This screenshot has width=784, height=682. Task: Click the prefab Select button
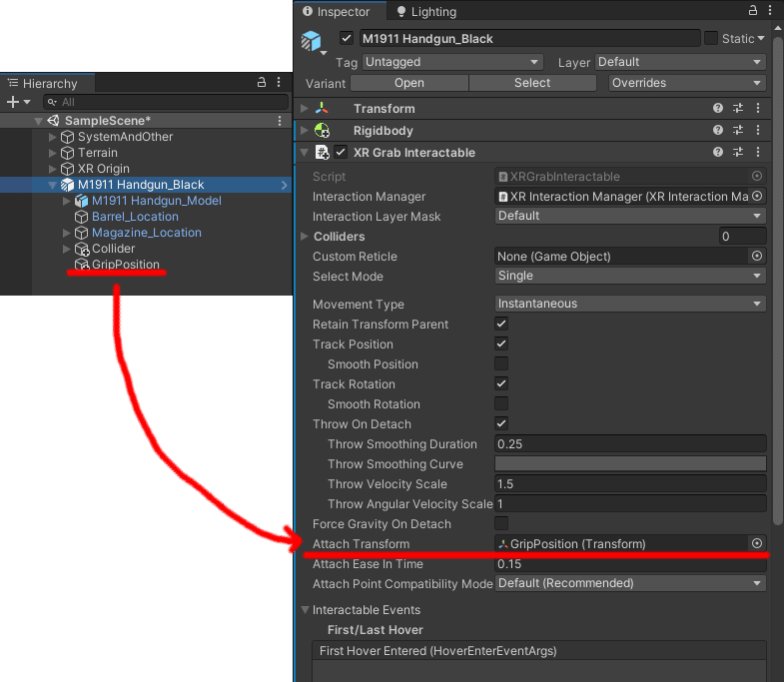click(x=532, y=83)
